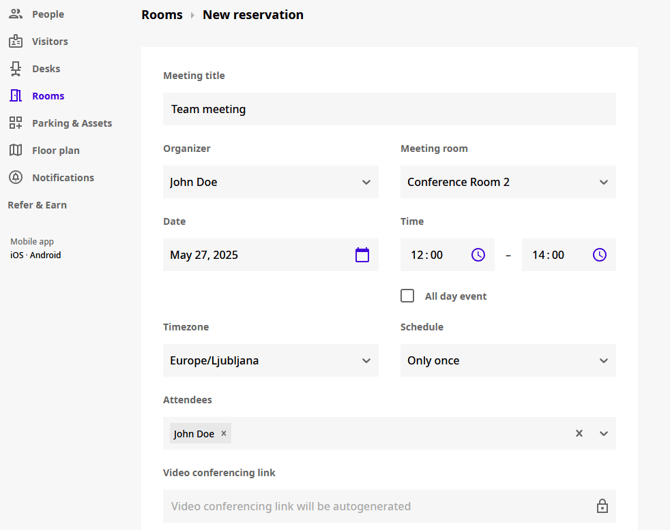Expand the Schedule dropdown
The width and height of the screenshot is (670, 530).
tap(507, 361)
